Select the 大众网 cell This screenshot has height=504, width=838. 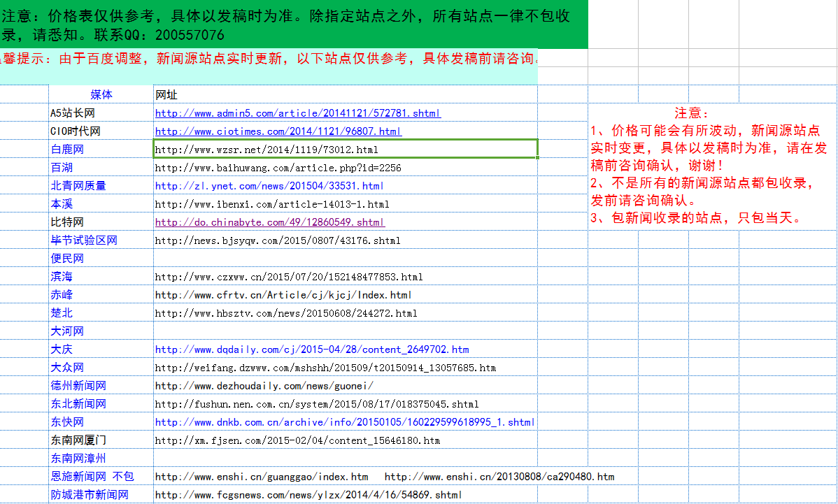[x=101, y=368]
